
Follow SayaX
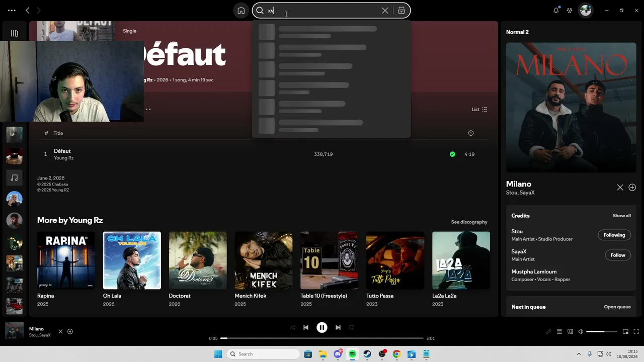618,255
